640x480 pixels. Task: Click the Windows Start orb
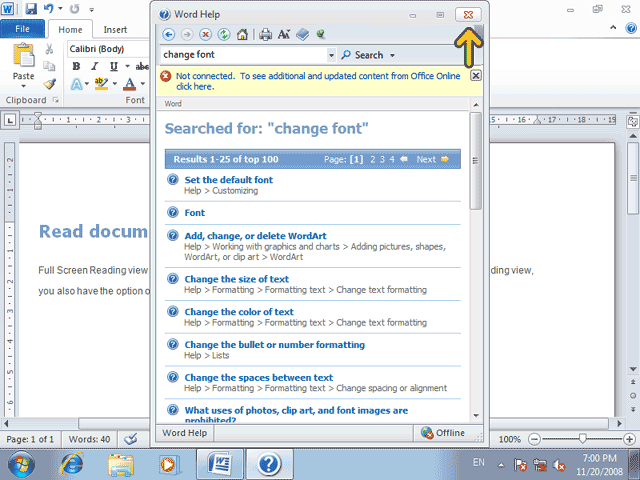click(x=21, y=464)
